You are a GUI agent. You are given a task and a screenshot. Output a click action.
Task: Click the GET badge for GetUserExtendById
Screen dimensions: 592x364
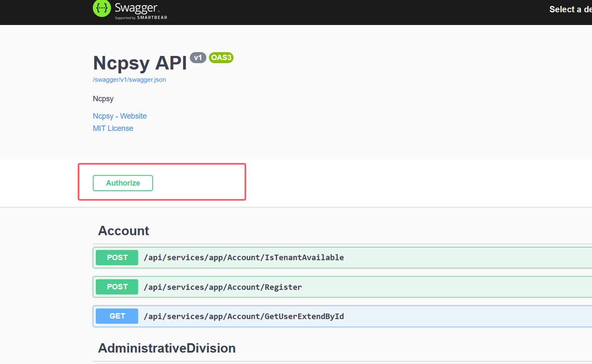pyautogui.click(x=117, y=316)
